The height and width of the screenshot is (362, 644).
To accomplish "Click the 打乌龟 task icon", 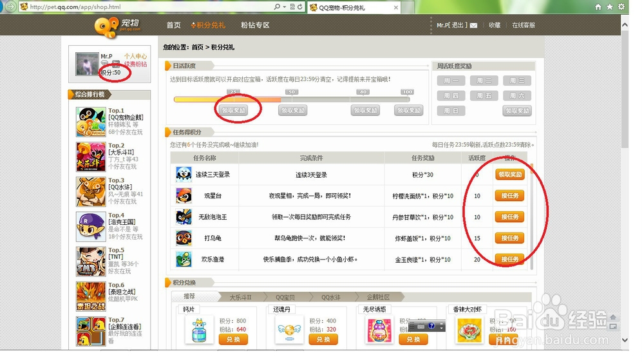I will [184, 238].
